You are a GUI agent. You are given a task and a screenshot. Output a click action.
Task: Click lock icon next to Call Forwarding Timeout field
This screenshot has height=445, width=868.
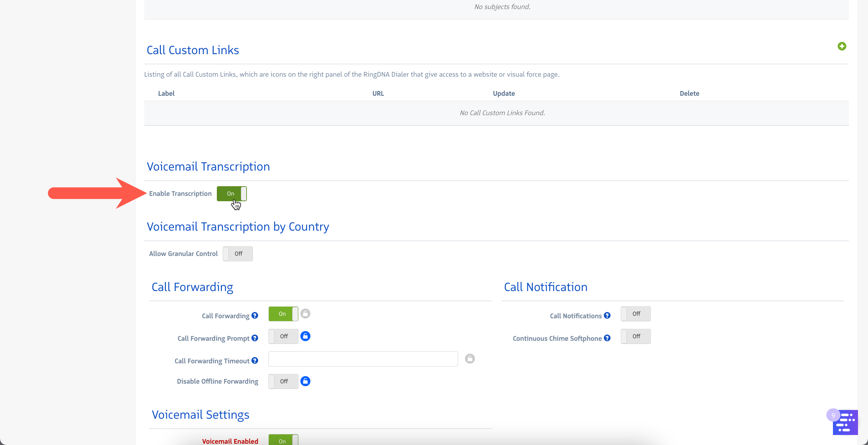pos(470,359)
